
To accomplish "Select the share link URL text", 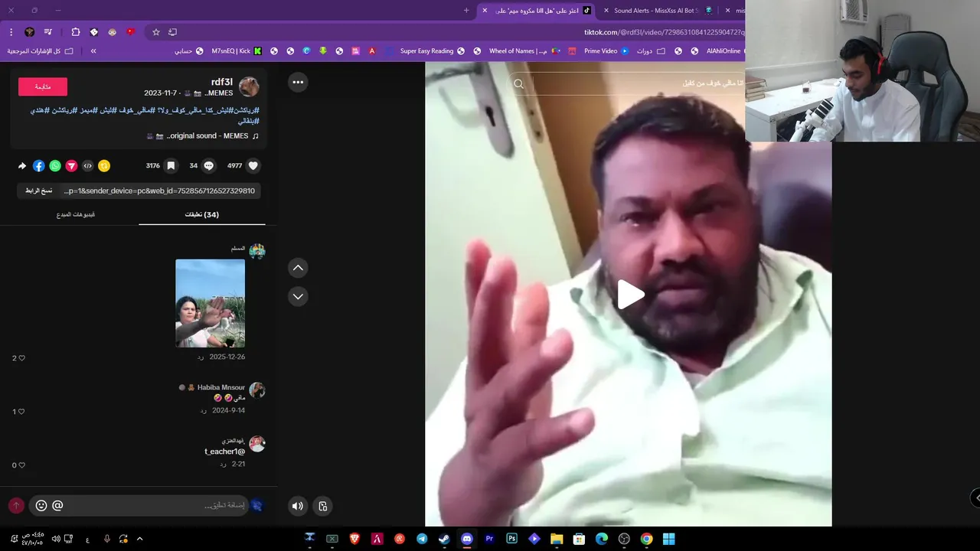I will click(x=159, y=191).
